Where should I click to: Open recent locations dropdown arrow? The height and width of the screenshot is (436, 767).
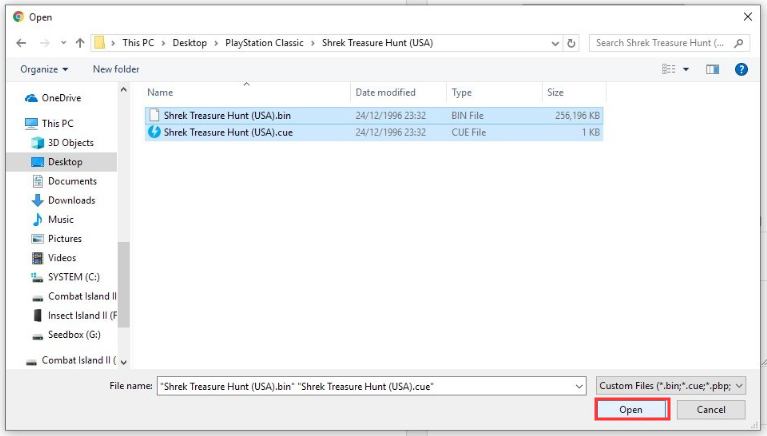(63, 43)
